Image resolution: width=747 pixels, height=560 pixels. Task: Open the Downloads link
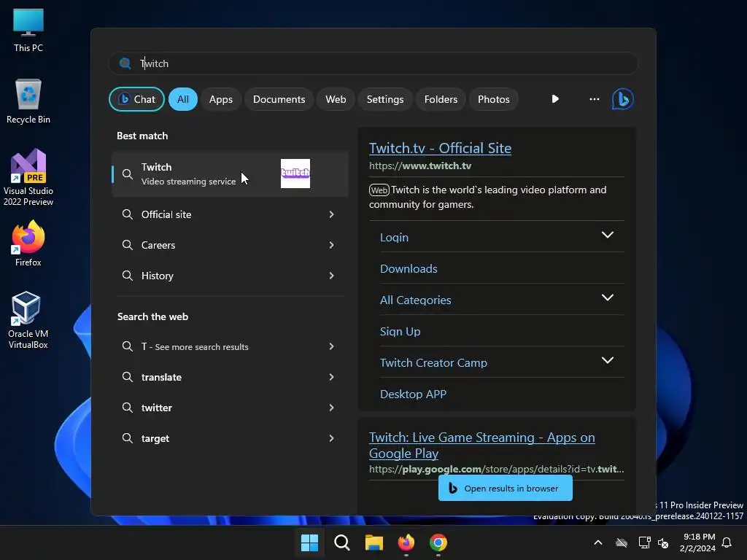(409, 268)
